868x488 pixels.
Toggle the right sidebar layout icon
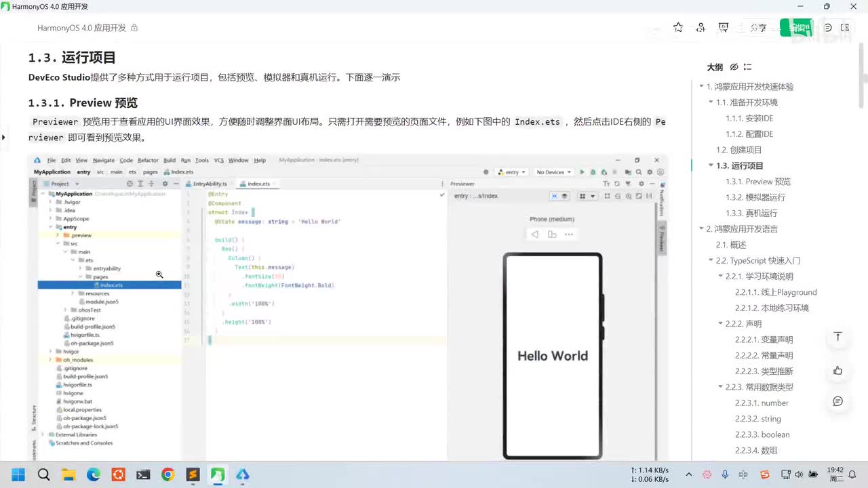pos(845,28)
